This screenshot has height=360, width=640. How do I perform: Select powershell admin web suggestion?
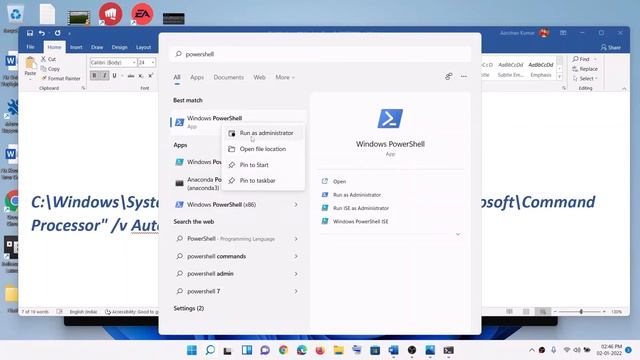pos(237,274)
